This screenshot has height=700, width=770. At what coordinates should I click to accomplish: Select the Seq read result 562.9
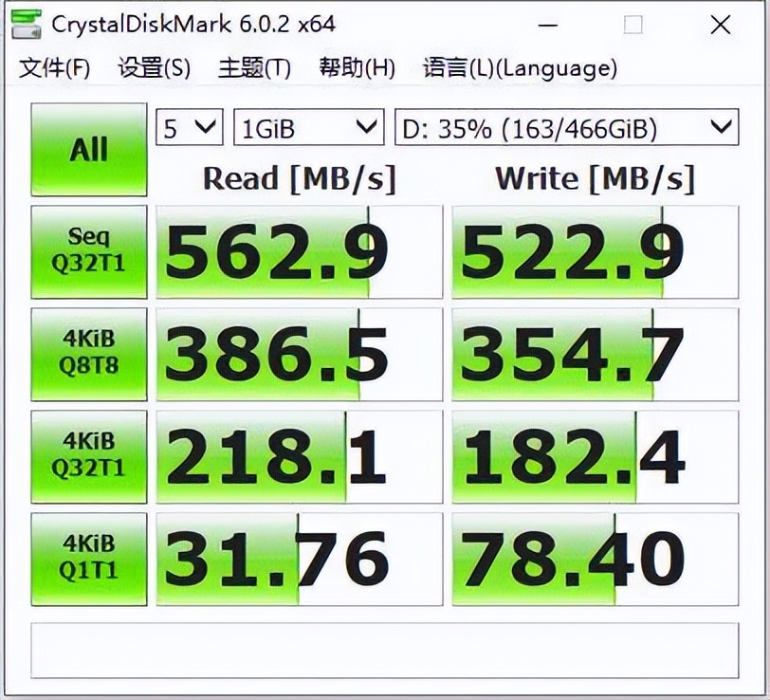[x=299, y=252]
